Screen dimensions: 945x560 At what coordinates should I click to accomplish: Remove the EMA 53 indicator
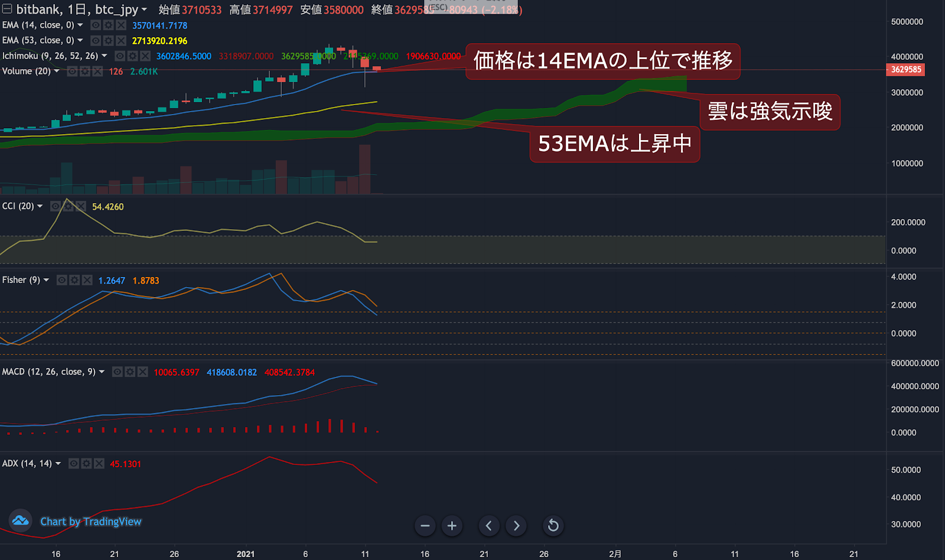pos(121,41)
